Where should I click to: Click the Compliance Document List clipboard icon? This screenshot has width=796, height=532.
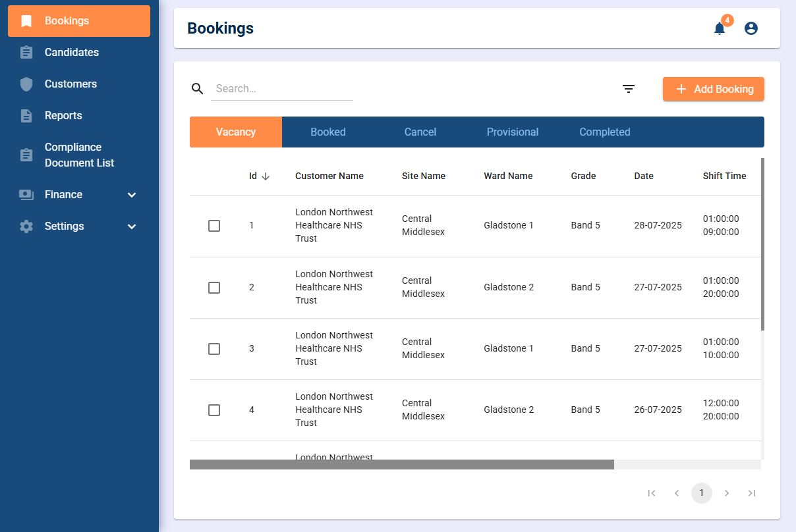pos(26,155)
